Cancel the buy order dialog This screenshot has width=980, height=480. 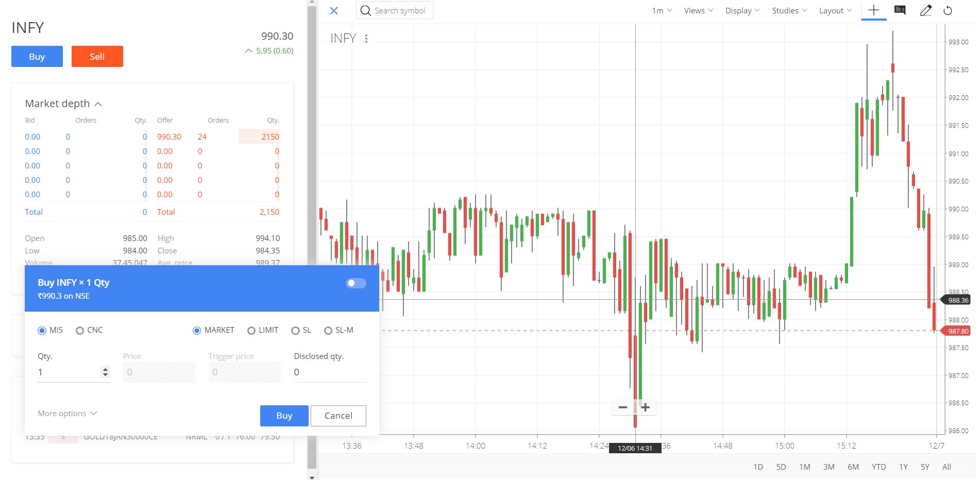coord(338,416)
